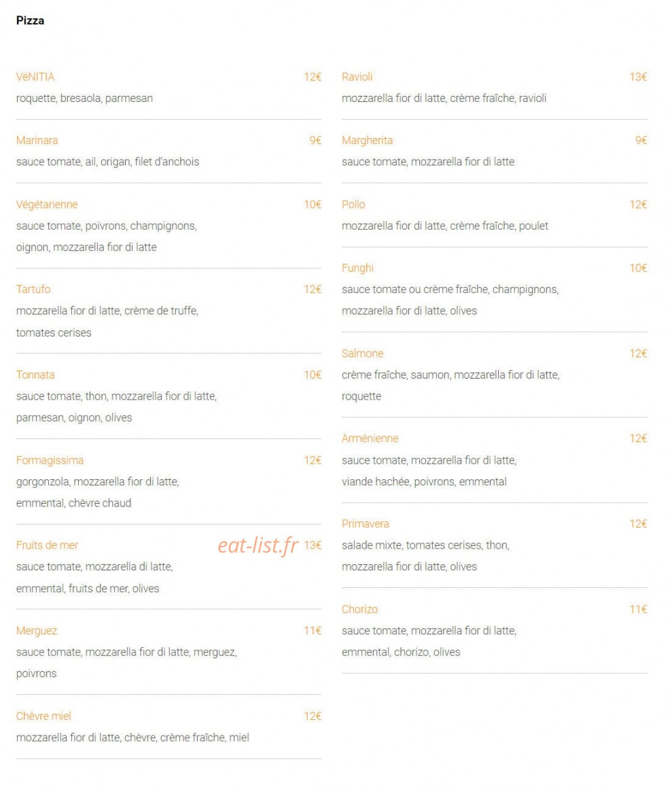Select the Pollo pizza title
This screenshot has width=672, height=792.
[353, 205]
